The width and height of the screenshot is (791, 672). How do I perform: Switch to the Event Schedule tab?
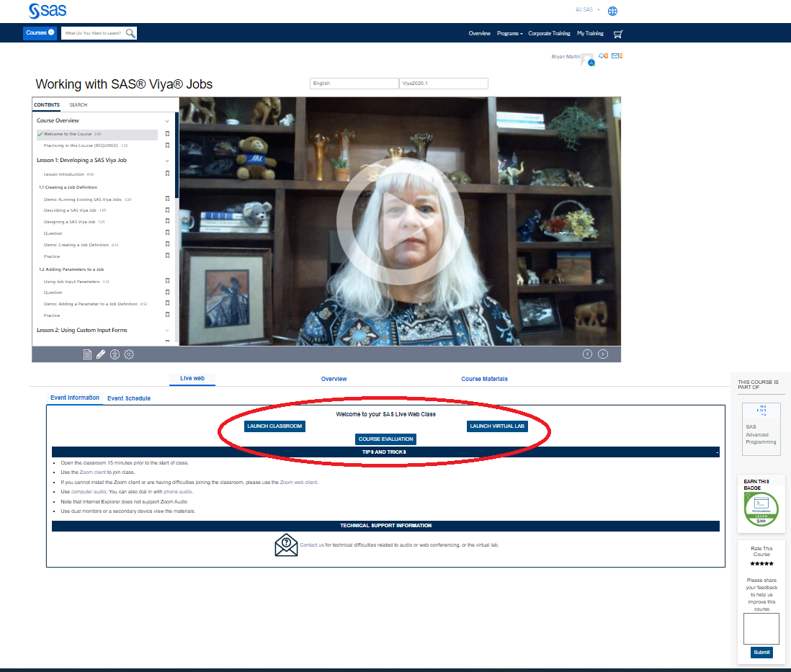pos(129,398)
